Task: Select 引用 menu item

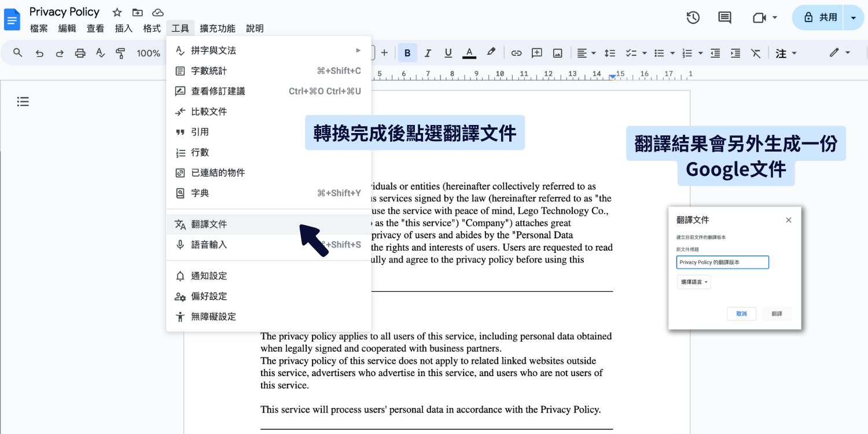Action: pos(269,132)
